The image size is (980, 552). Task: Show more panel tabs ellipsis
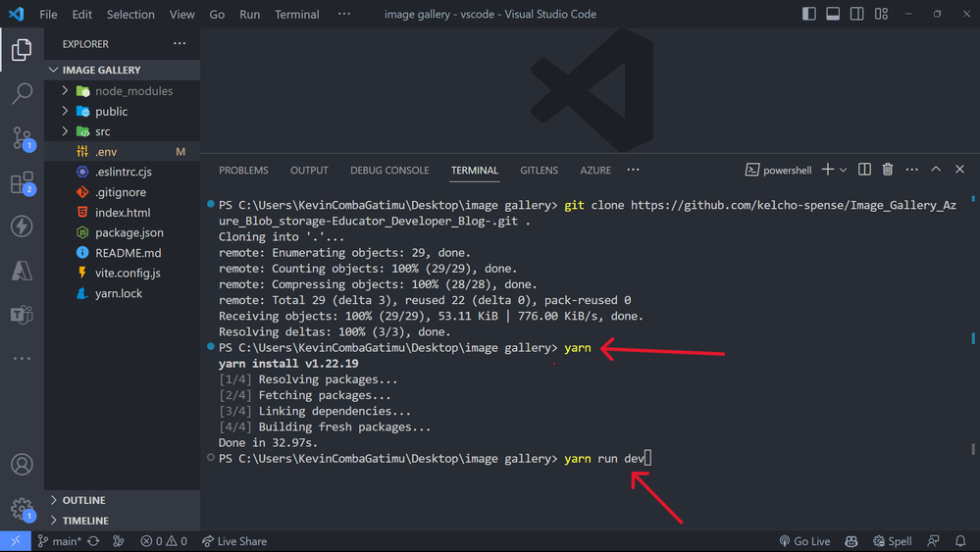pos(633,170)
